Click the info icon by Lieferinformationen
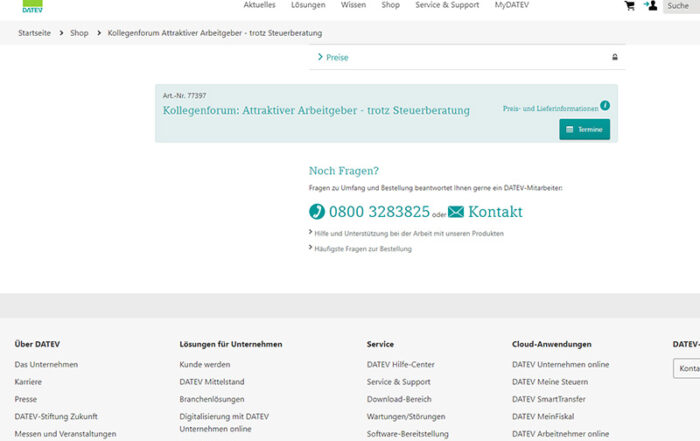This screenshot has width=700, height=441. point(605,105)
